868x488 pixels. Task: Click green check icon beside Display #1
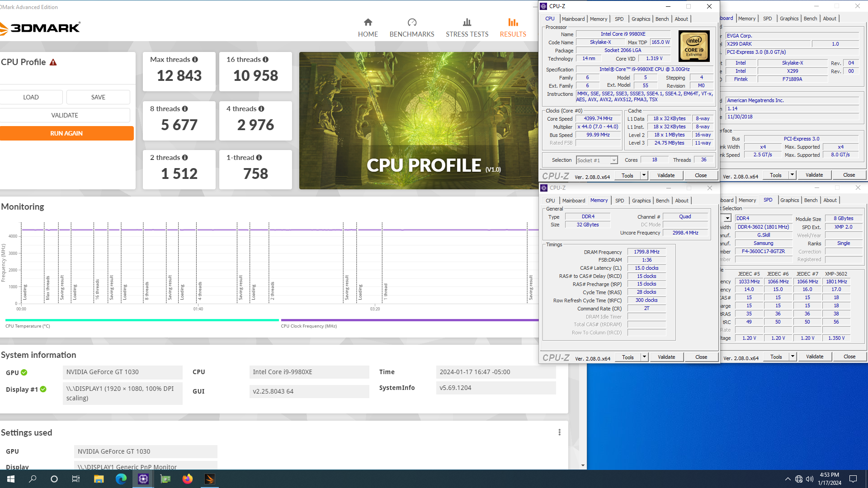tap(43, 389)
